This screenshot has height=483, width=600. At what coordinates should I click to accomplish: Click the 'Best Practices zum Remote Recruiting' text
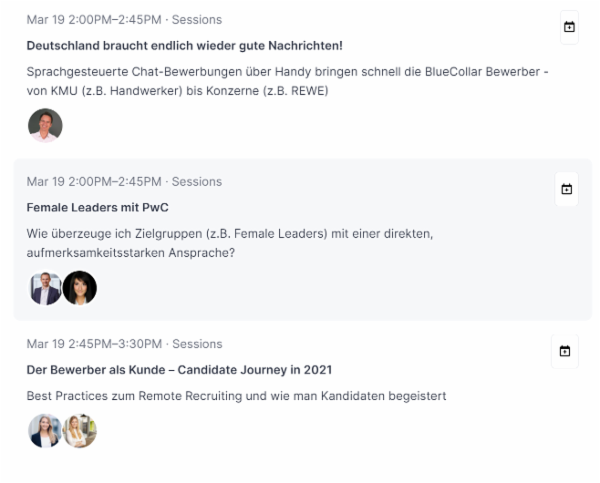pyautogui.click(x=236, y=396)
